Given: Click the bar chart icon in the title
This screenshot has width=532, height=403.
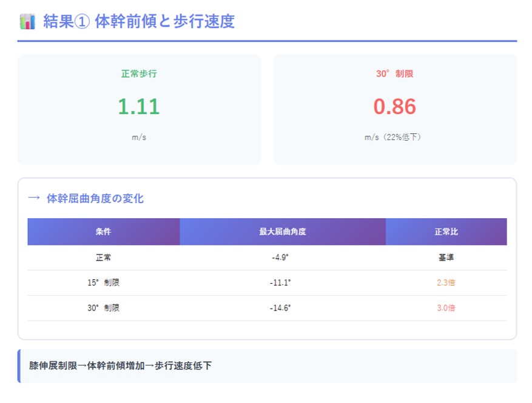Looking at the screenshot, I should coord(28,22).
